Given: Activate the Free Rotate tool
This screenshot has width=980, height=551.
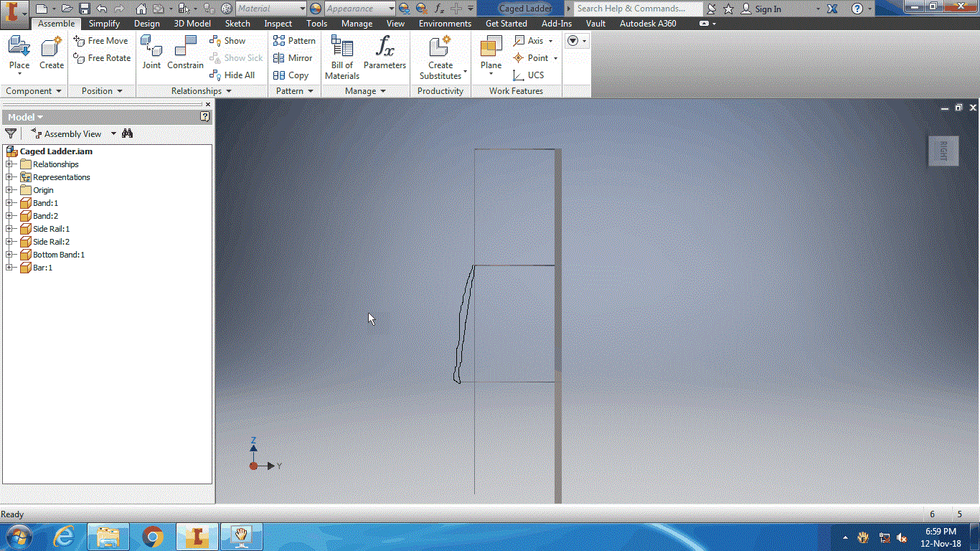Looking at the screenshot, I should [101, 58].
